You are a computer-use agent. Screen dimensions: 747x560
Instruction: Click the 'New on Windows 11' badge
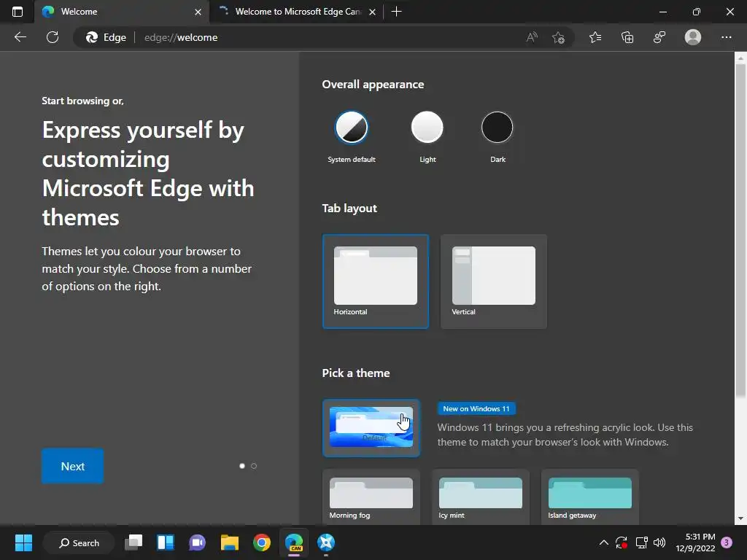point(476,408)
